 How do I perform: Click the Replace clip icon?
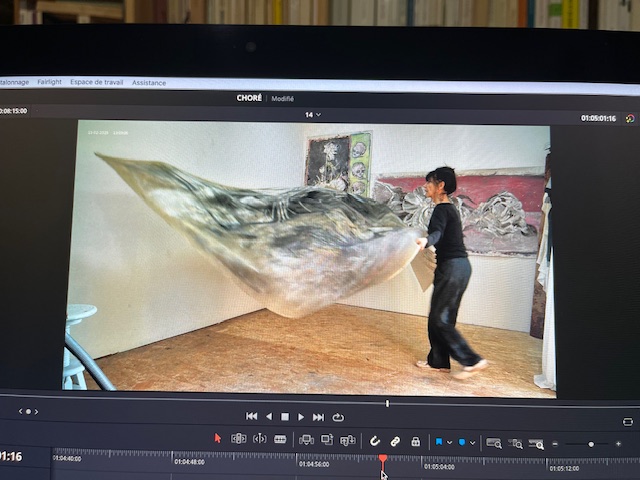pos(347,440)
